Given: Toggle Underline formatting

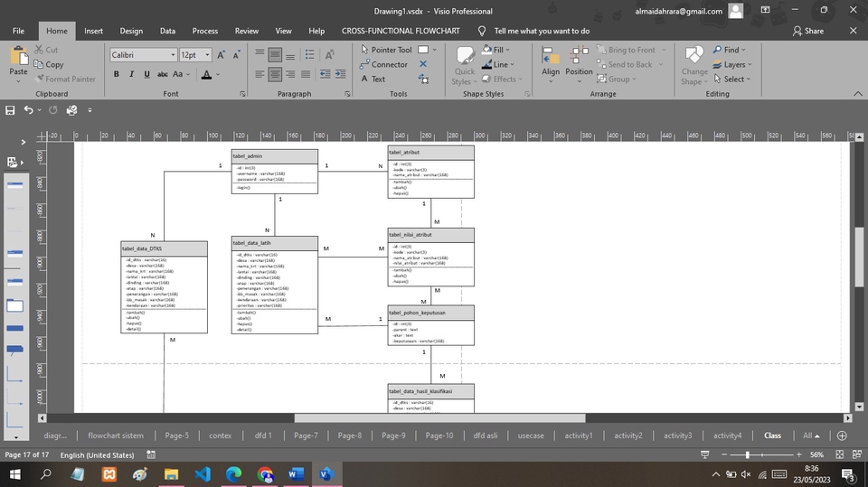Looking at the screenshot, I should click(146, 74).
